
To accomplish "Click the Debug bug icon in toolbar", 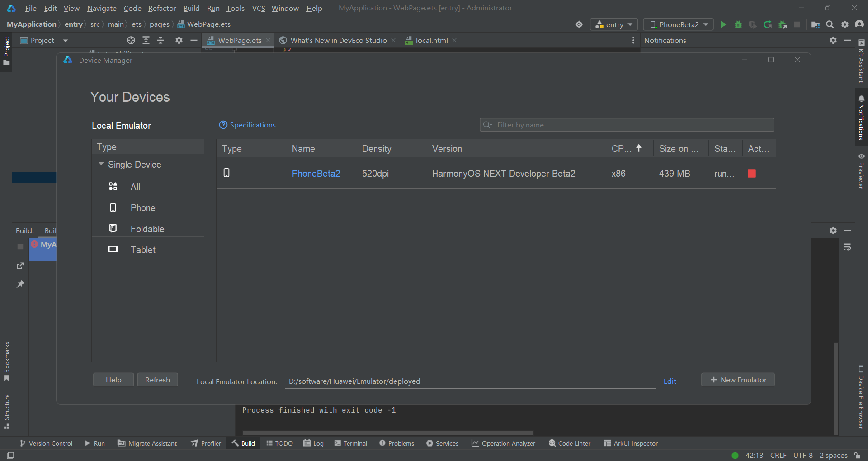I will (738, 24).
